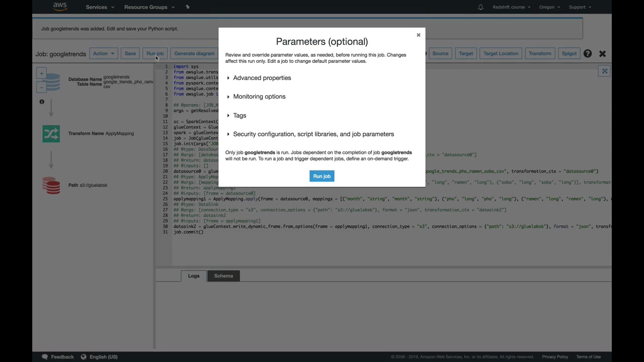Open the Services menu
This screenshot has width=644, height=362.
point(100,7)
